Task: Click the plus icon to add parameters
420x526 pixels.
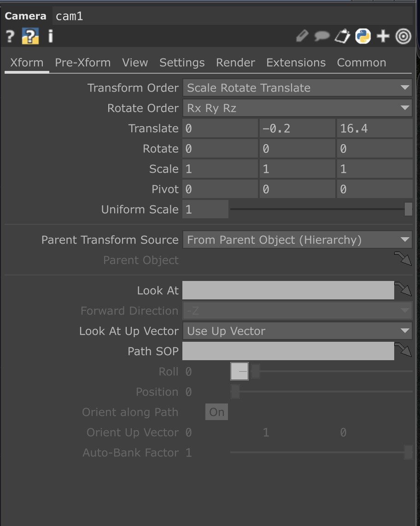Action: click(383, 36)
